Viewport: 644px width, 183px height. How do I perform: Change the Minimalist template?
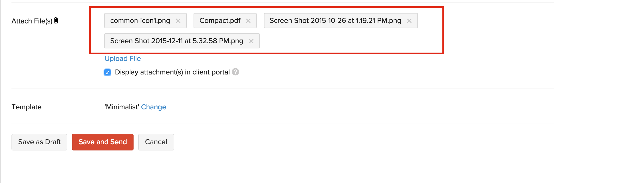pyautogui.click(x=153, y=107)
